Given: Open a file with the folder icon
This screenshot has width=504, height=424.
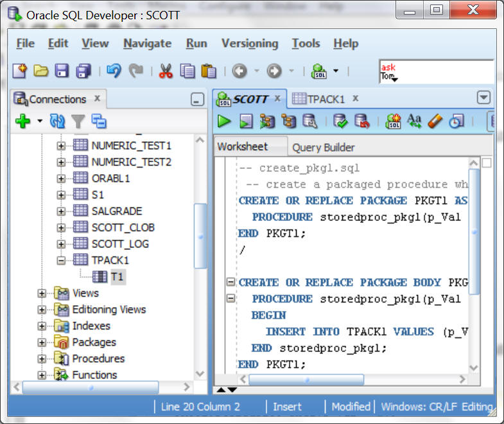Looking at the screenshot, I should pyautogui.click(x=41, y=71).
